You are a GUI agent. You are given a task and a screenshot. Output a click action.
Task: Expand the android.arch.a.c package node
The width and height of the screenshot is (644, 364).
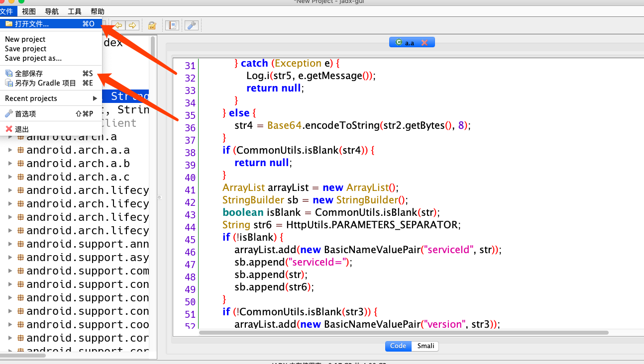coord(10,177)
